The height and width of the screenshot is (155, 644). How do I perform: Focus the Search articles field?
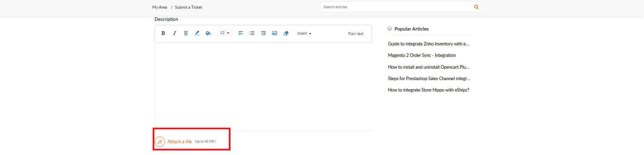396,7
